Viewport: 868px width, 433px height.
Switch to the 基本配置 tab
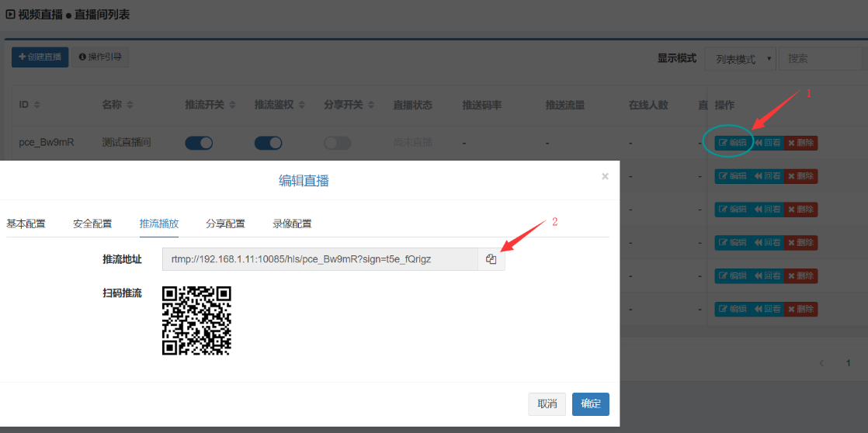[x=26, y=224]
